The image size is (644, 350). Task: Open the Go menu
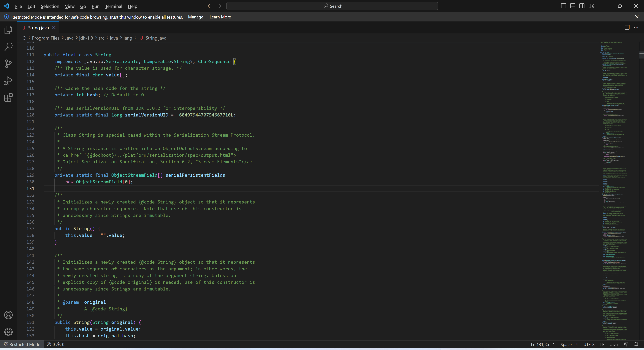coord(83,6)
